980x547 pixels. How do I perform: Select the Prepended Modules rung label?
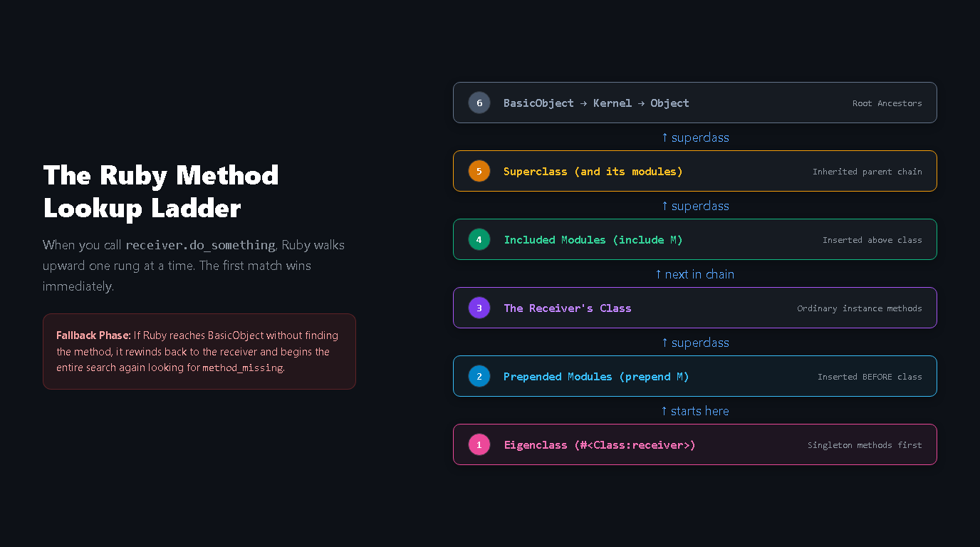click(596, 377)
